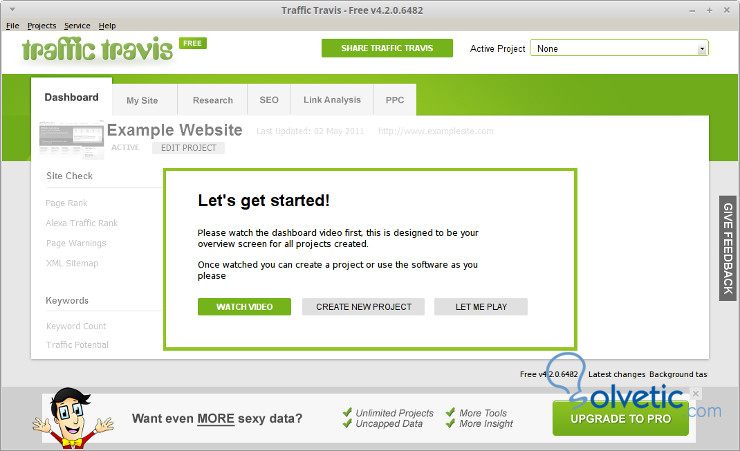The width and height of the screenshot is (740, 451).
Task: Switch to the My Site tab
Action: click(x=145, y=100)
